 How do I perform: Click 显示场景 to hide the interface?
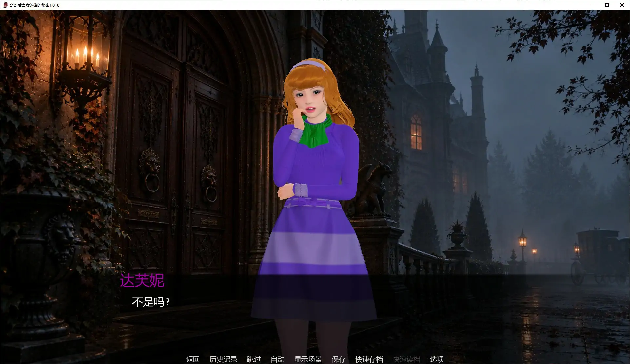tap(308, 359)
